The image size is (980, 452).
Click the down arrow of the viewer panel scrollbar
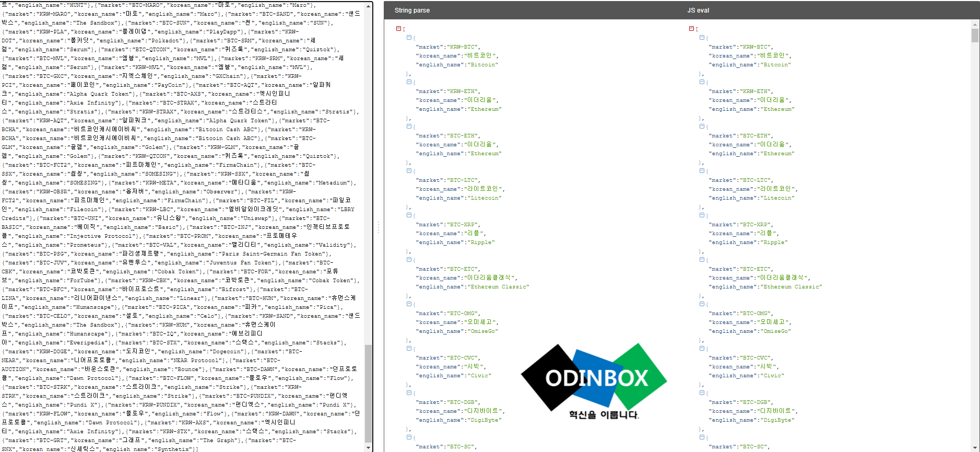click(x=975, y=448)
